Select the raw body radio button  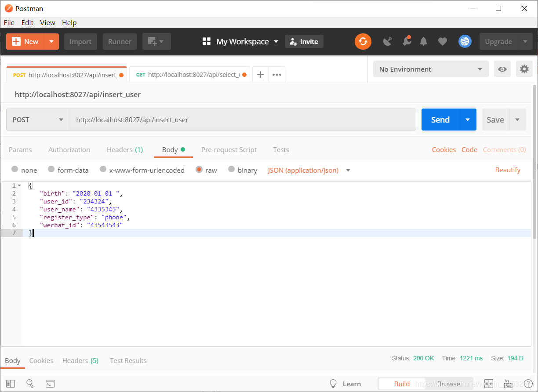point(199,170)
